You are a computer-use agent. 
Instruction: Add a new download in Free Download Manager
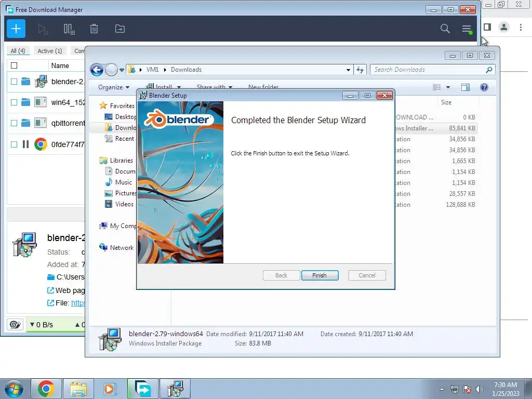(16, 29)
